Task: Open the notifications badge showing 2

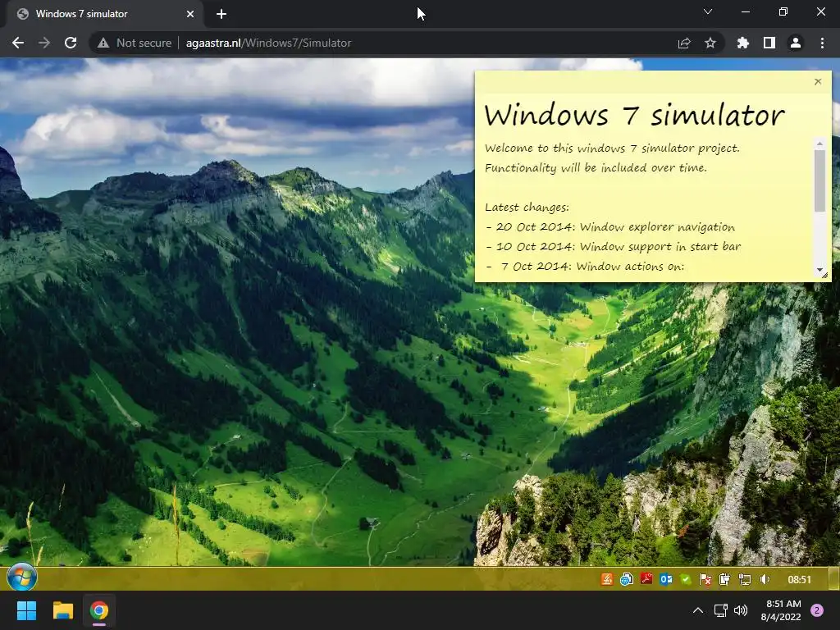Action: click(817, 610)
